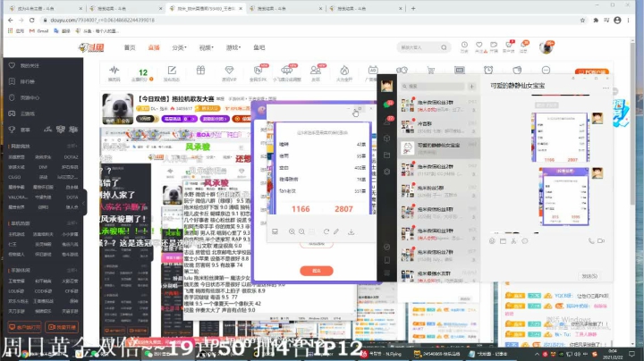Click the shopping cart icon on Douyu toolbar
The image size is (644, 361).
431,71
